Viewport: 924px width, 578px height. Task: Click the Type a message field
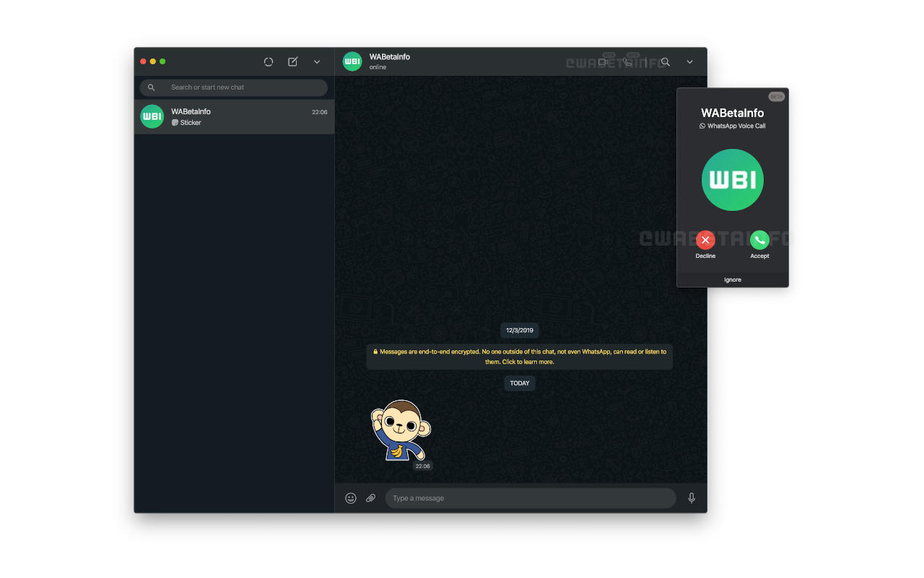pos(531,498)
